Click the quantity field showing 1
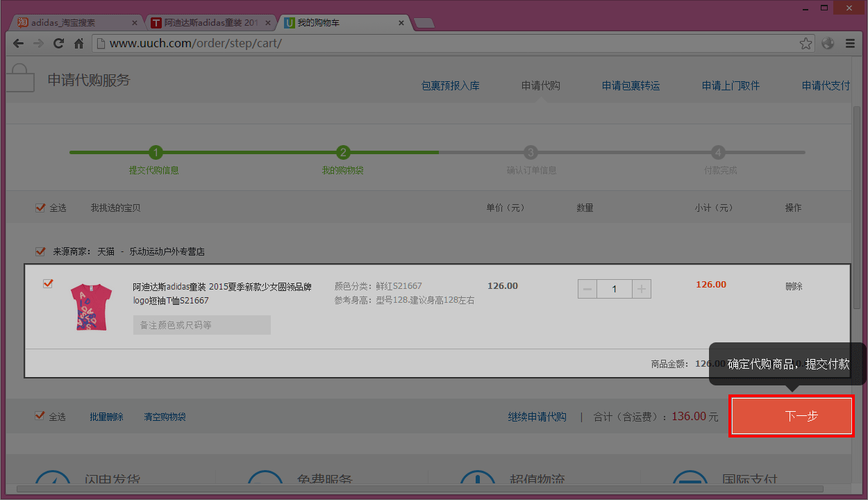868x500 pixels. pyautogui.click(x=615, y=289)
